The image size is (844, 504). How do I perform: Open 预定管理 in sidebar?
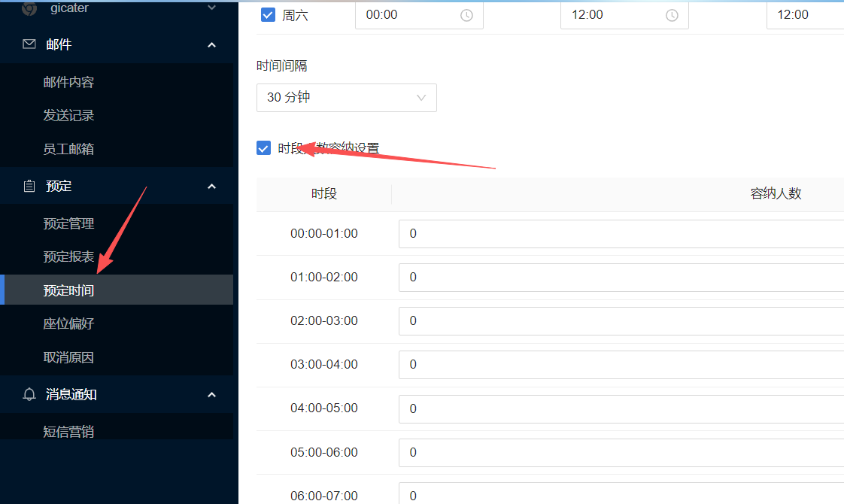click(x=68, y=223)
